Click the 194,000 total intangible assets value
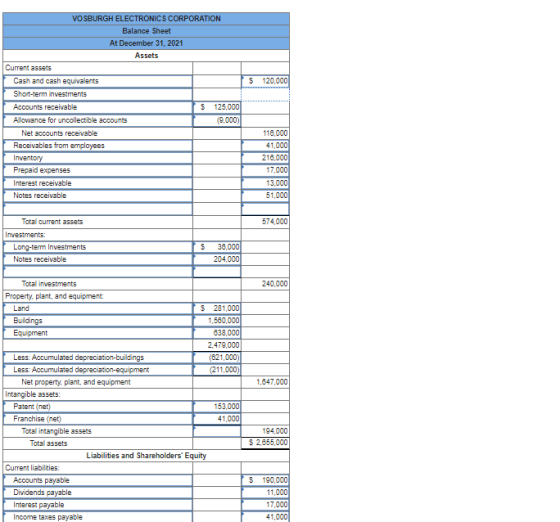 coord(275,431)
